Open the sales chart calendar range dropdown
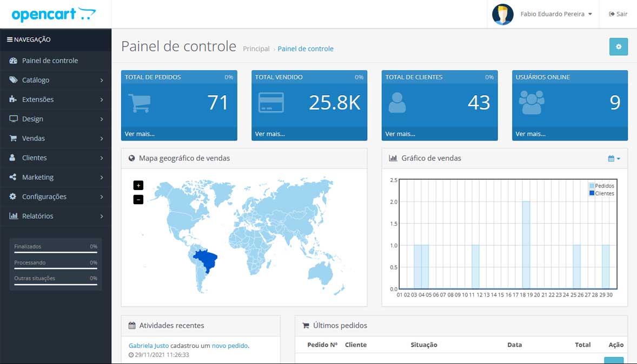The height and width of the screenshot is (364, 637). coord(614,158)
